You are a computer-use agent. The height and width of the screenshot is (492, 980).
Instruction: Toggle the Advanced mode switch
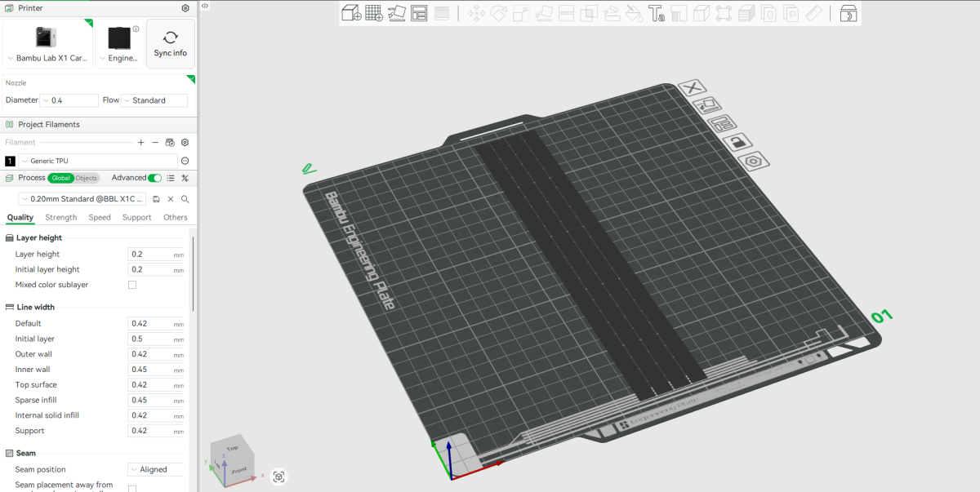coord(154,178)
